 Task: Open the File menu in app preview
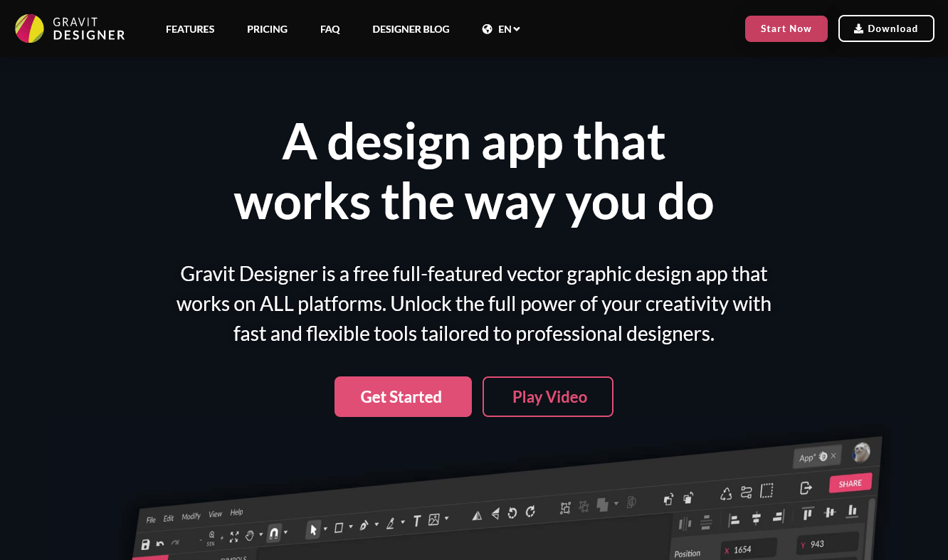point(151,519)
